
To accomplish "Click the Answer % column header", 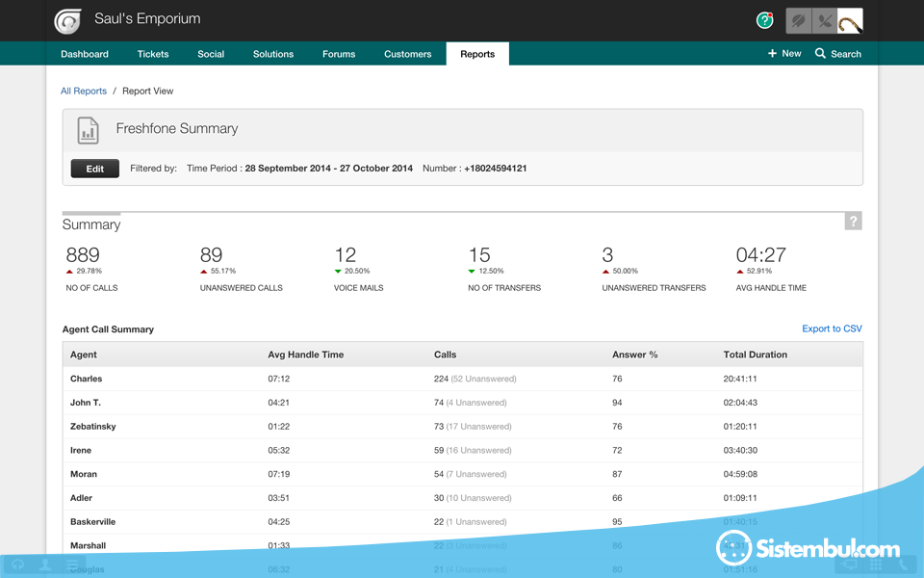I will point(634,355).
